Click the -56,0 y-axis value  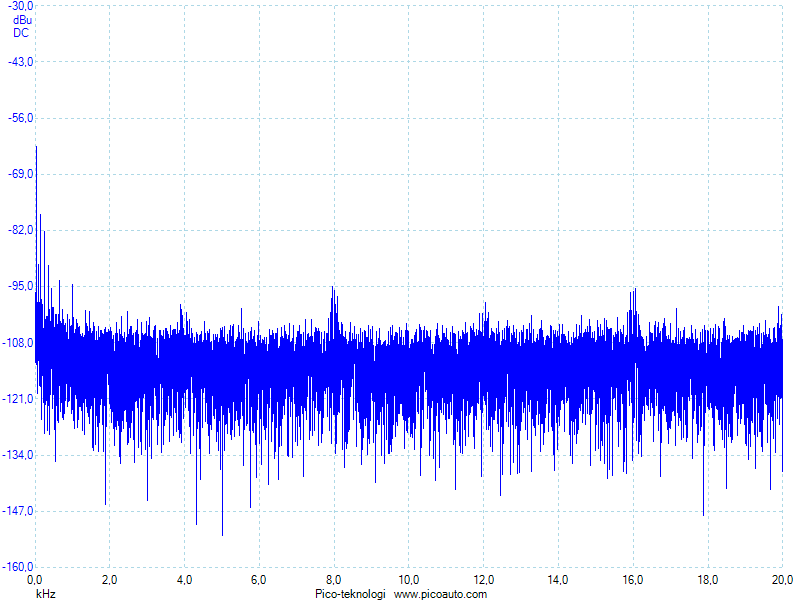click(x=20, y=118)
